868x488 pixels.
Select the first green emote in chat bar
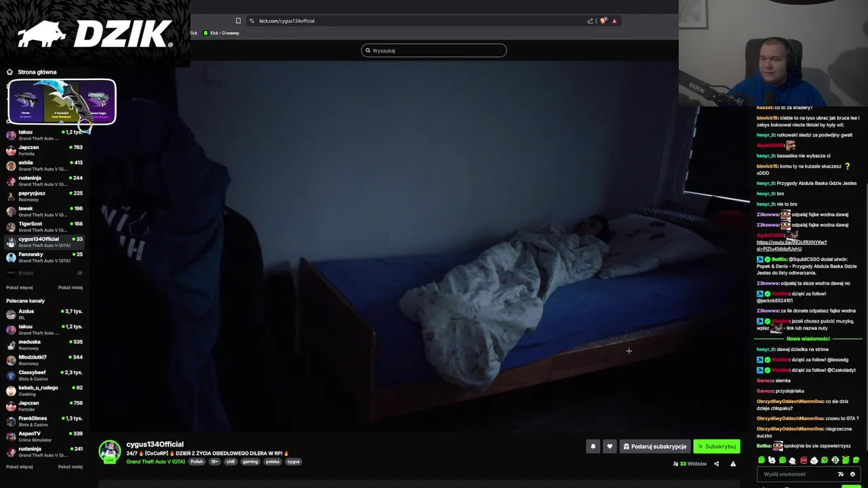click(x=761, y=460)
